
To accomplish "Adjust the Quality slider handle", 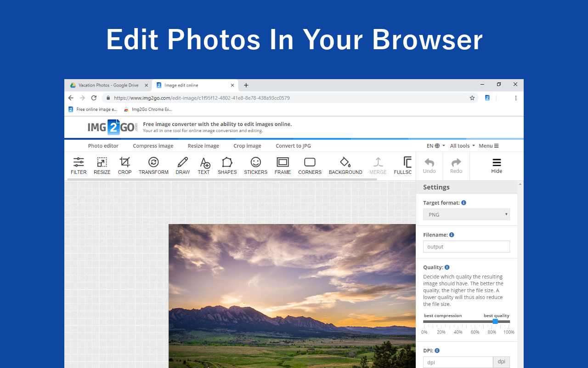I will 495,322.
